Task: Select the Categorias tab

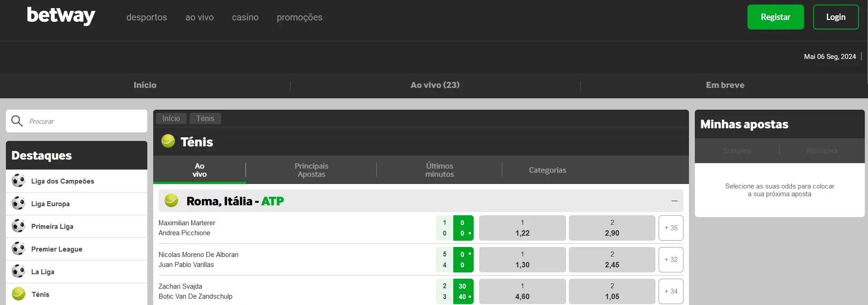Action: tap(548, 170)
